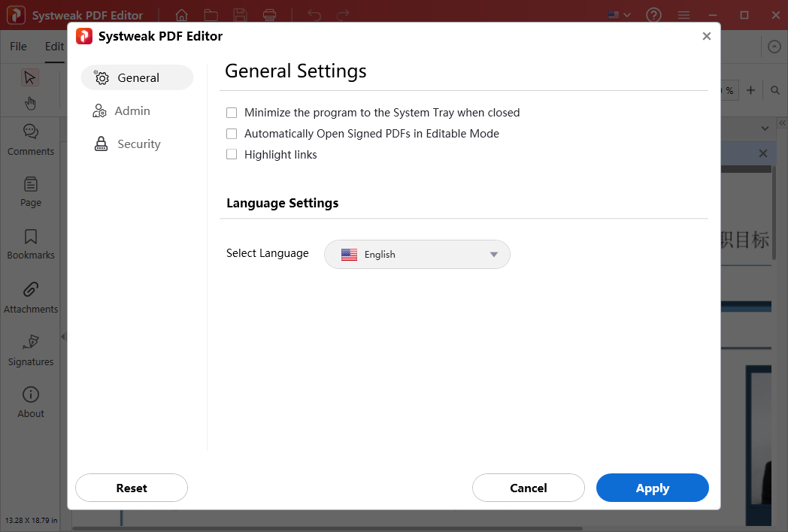Reset the General Settings

pyautogui.click(x=131, y=488)
